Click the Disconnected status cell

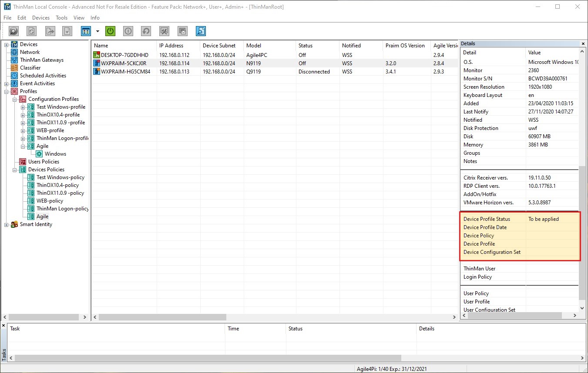coord(314,72)
